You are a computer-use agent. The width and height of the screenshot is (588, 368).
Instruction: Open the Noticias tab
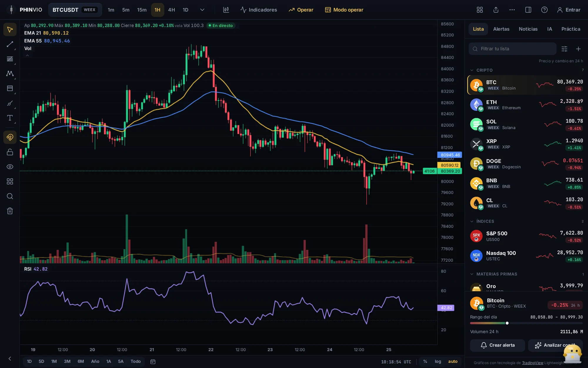(528, 29)
